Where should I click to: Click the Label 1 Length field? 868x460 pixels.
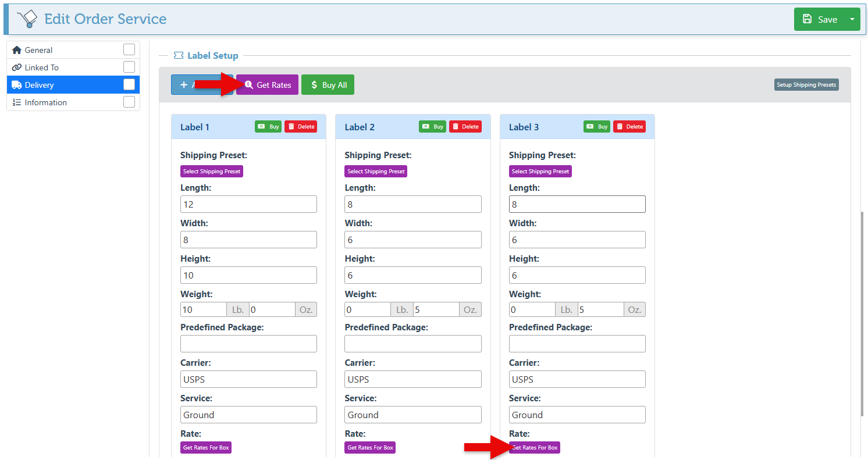pos(248,204)
